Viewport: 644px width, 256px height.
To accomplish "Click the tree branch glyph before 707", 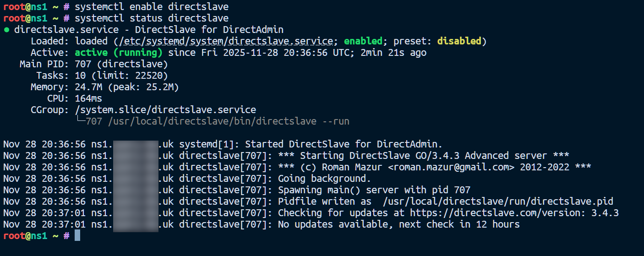I will coord(80,121).
